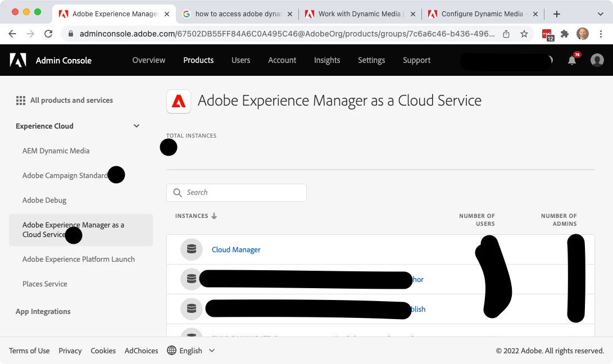Open the Insights menu item

(x=327, y=60)
